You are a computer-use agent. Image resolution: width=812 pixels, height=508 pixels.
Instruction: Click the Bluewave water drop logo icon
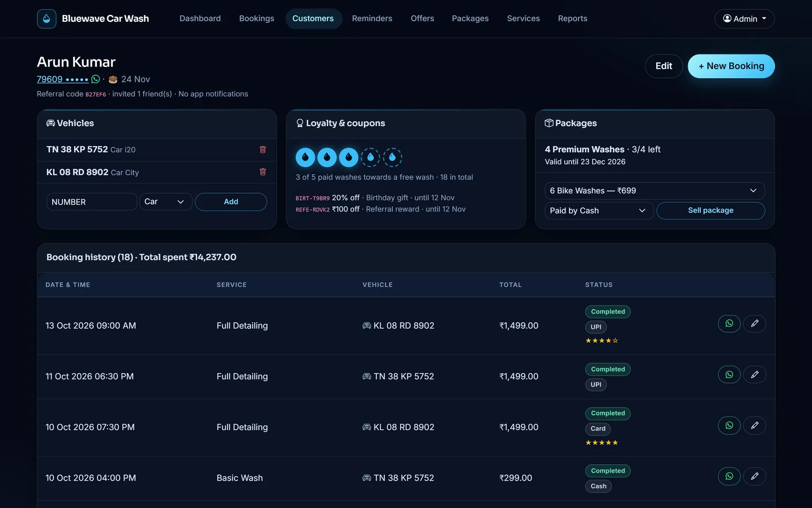[x=47, y=19]
